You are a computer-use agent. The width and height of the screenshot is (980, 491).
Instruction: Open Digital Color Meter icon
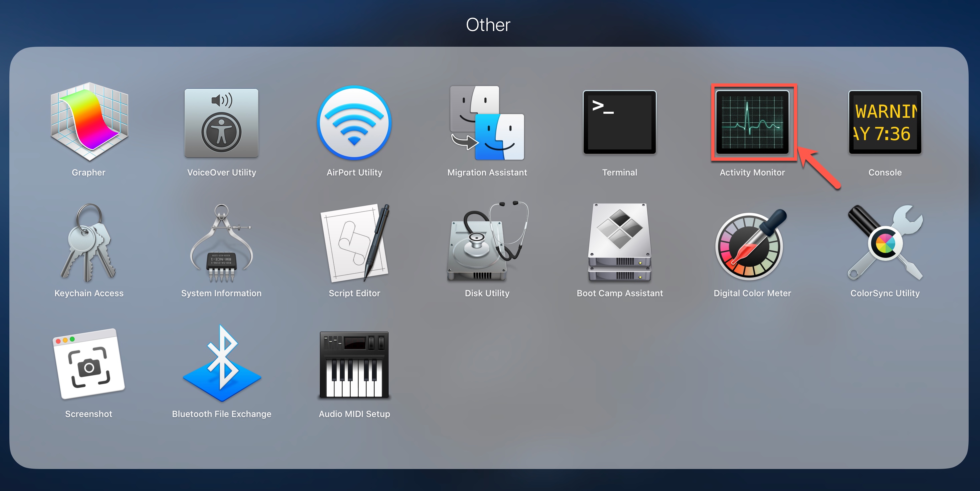751,244
